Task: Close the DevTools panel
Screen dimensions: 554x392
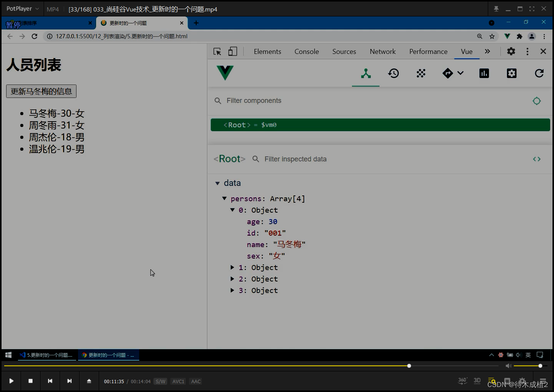Action: [x=543, y=51]
